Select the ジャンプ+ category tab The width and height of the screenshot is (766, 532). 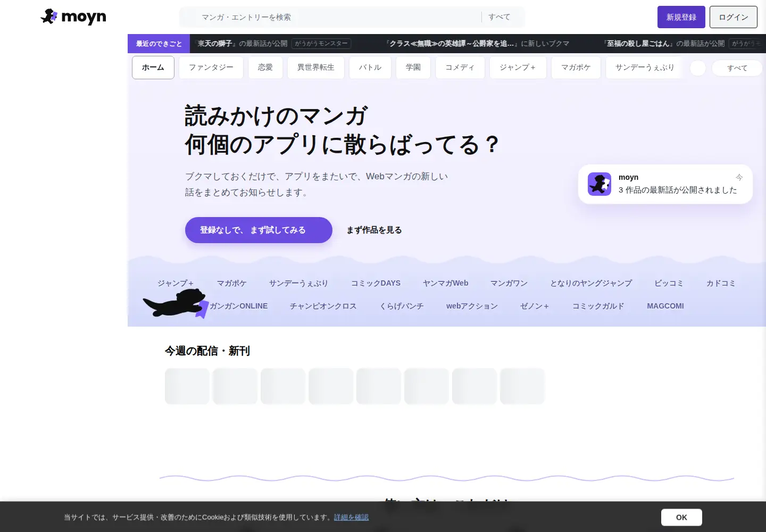coord(518,68)
